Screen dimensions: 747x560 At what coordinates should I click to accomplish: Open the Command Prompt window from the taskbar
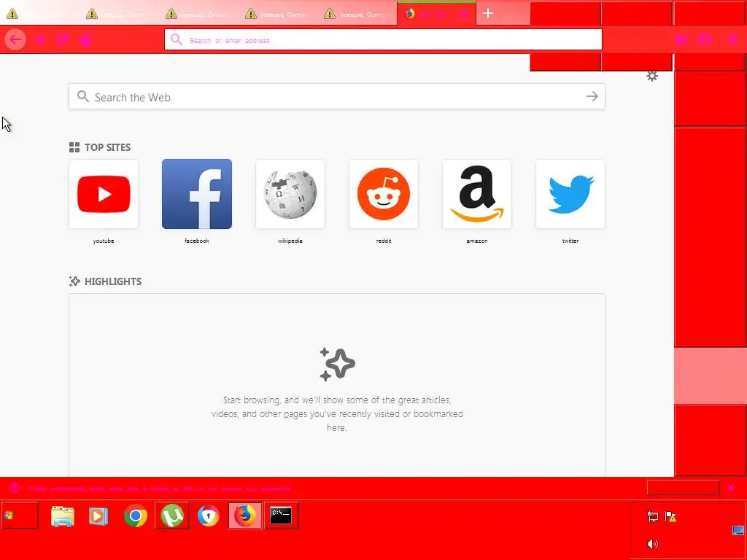click(281, 516)
